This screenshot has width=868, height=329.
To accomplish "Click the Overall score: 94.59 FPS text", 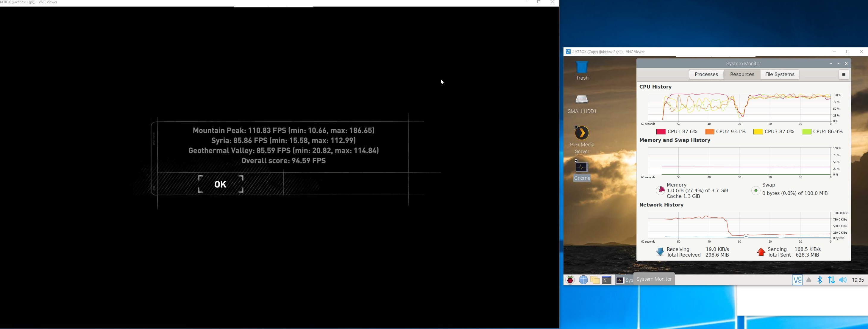I will tap(284, 161).
